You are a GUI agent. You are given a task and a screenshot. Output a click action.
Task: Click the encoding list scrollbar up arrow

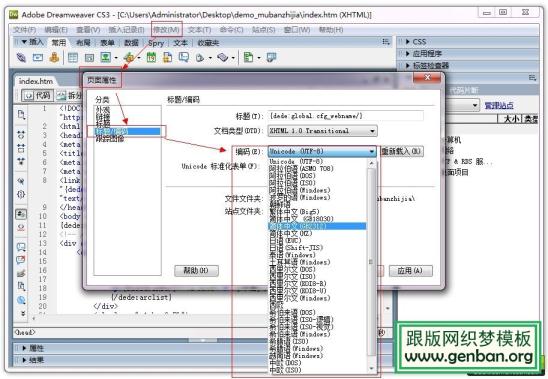tap(371, 163)
